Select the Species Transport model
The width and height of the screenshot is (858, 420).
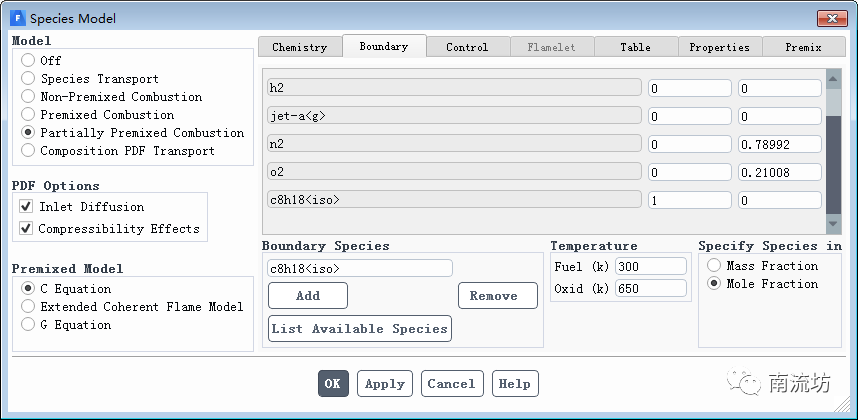28,79
